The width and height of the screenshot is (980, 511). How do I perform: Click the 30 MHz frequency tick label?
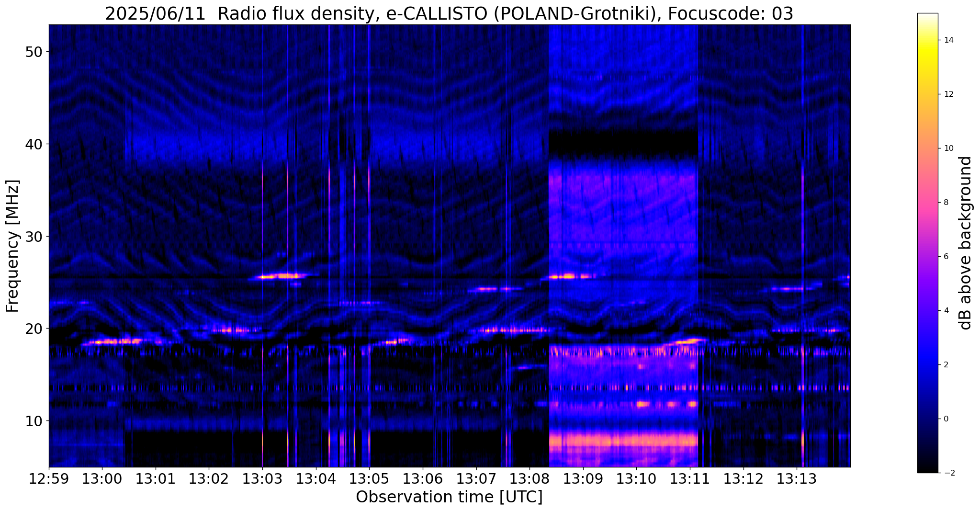tap(34, 237)
